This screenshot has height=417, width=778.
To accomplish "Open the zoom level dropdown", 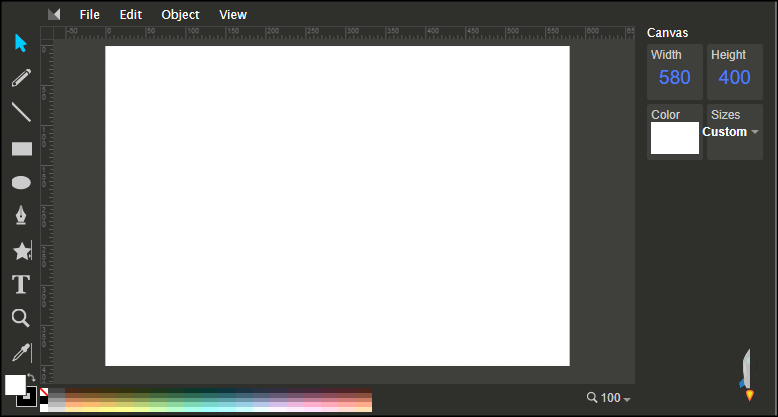I will pos(609,398).
